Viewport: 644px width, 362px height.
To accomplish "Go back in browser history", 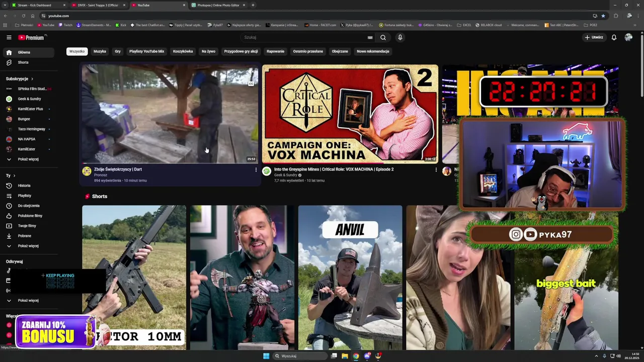I will coord(6,16).
